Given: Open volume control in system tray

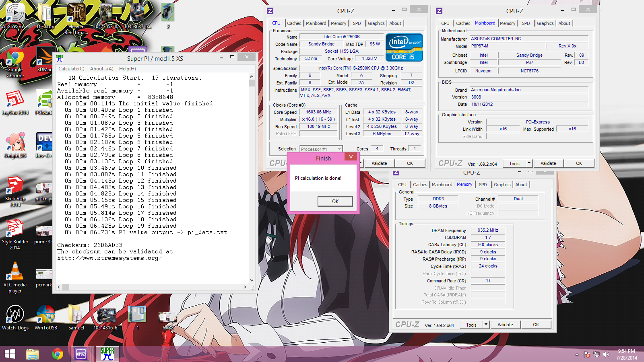Looking at the screenshot, I should click(x=606, y=354).
